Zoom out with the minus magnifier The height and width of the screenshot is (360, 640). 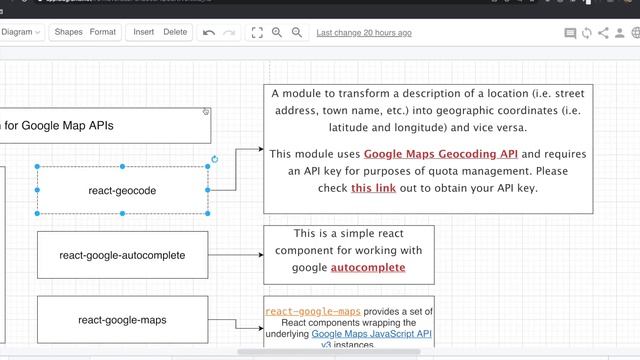pos(297,33)
